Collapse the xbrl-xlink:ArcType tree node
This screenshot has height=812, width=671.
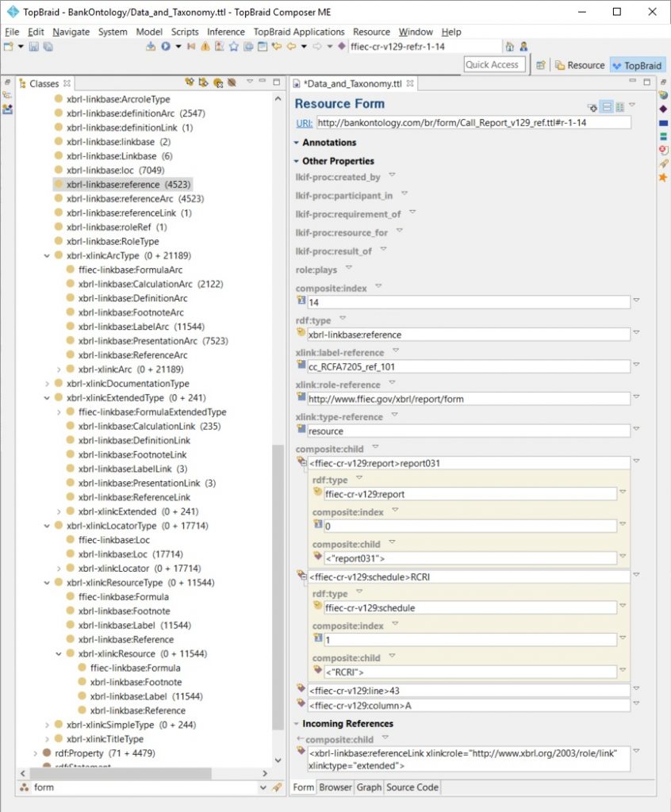click(47, 256)
